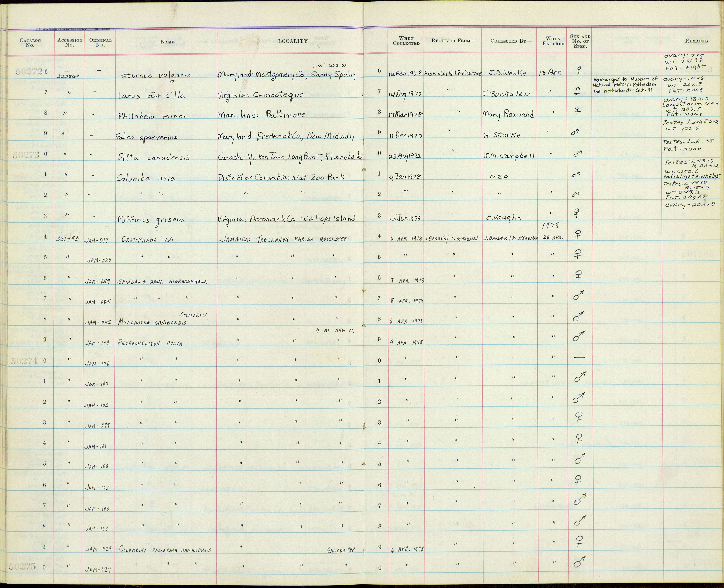Viewport: 724px width, 588px height.
Task: Click original number "JAM-107"
Action: click(x=97, y=384)
